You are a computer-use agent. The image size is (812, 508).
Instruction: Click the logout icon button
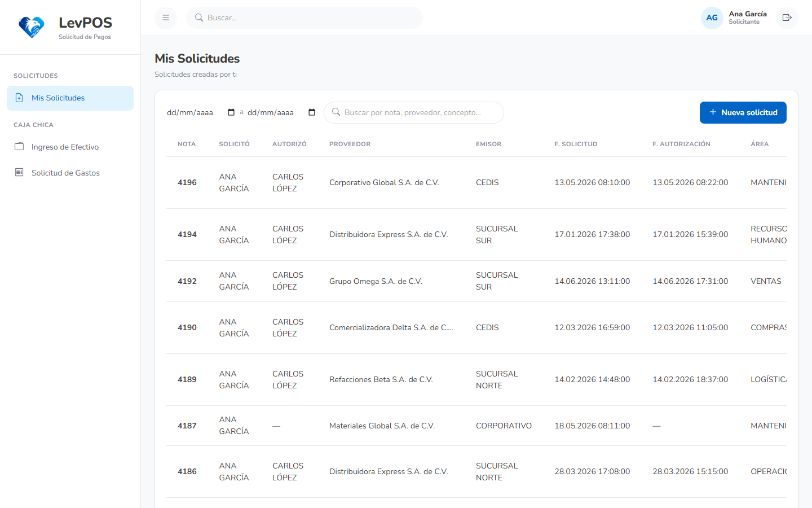tap(787, 17)
